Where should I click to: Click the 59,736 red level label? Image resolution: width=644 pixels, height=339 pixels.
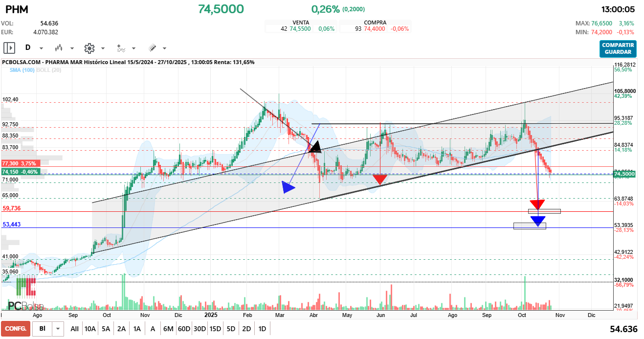[x=12, y=208]
